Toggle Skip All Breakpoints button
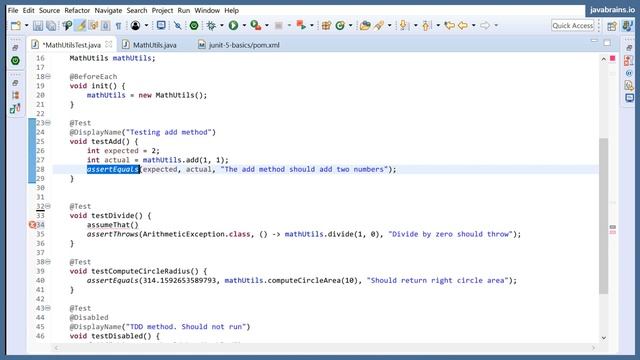Viewport: 640px width, 360px height. tap(178, 26)
